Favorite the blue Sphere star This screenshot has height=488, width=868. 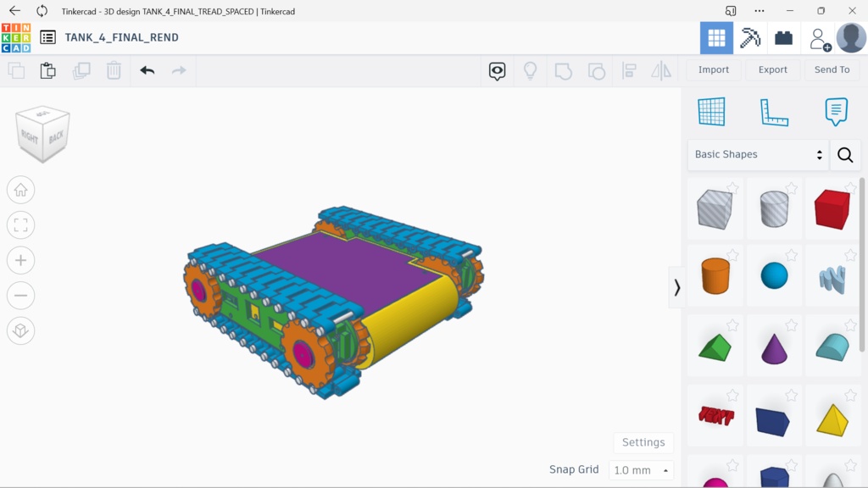click(792, 255)
